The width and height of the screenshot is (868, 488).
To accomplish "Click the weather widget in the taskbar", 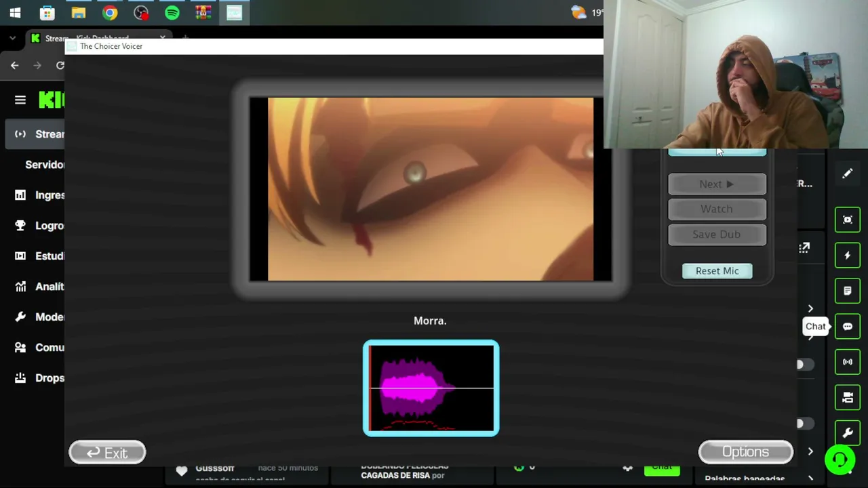I will point(587,12).
